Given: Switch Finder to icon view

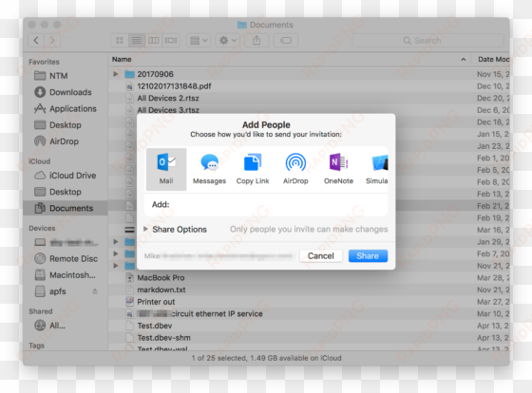Looking at the screenshot, I should tap(120, 41).
